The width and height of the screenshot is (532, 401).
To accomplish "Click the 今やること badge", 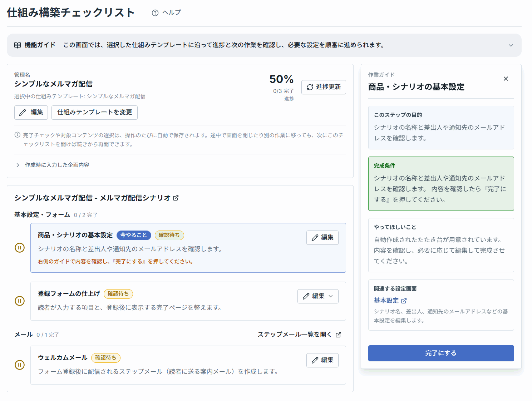I will tap(134, 235).
